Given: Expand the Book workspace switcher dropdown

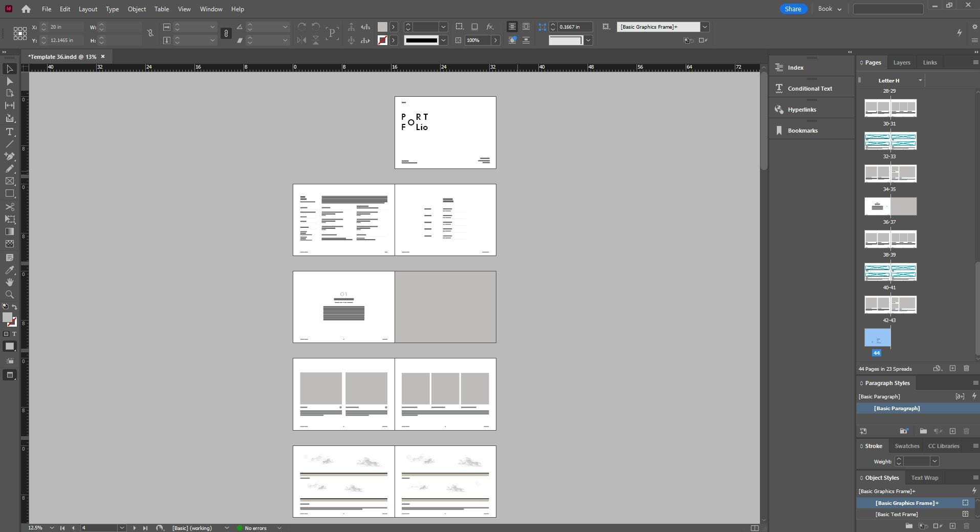Looking at the screenshot, I should [830, 9].
